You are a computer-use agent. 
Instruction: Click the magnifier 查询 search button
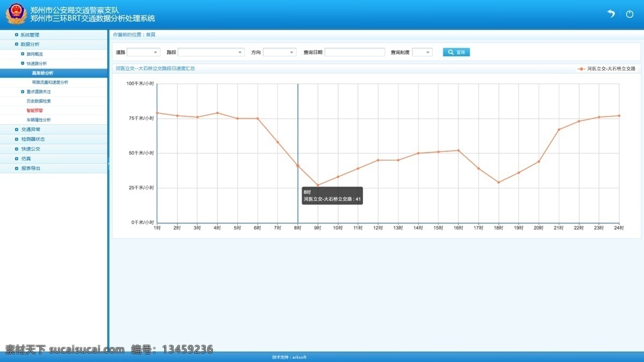(456, 52)
